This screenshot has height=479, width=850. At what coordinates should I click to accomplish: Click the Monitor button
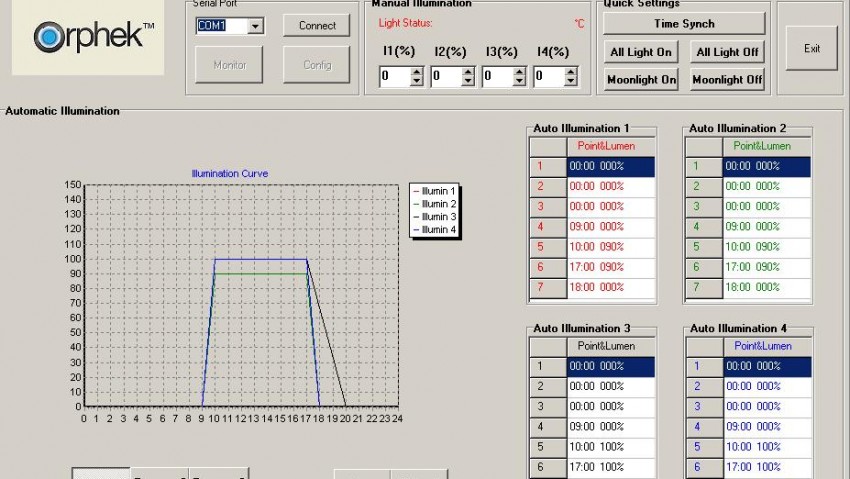229,65
